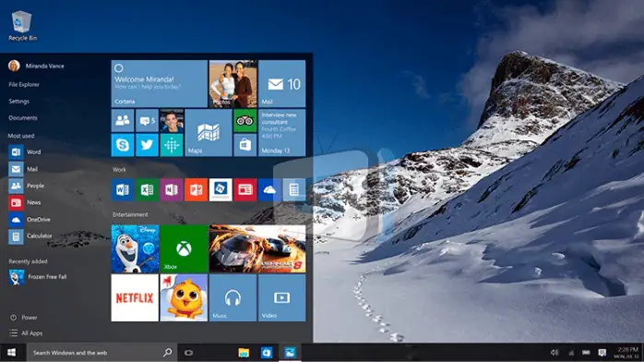Click the Entertainment group heading
This screenshot has width=644, height=362.
click(130, 214)
